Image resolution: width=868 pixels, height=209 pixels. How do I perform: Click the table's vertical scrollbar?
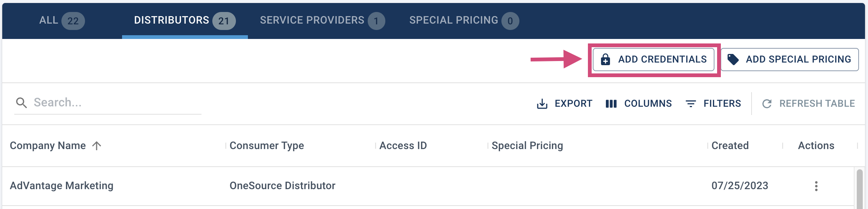click(859, 188)
